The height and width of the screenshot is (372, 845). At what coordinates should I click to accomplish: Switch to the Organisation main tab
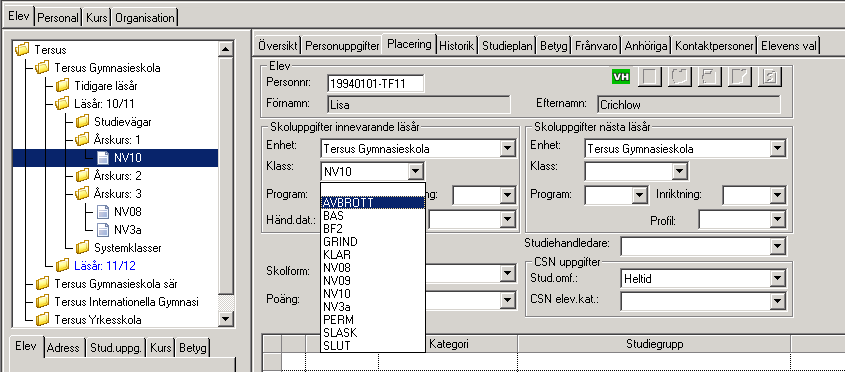click(x=145, y=18)
